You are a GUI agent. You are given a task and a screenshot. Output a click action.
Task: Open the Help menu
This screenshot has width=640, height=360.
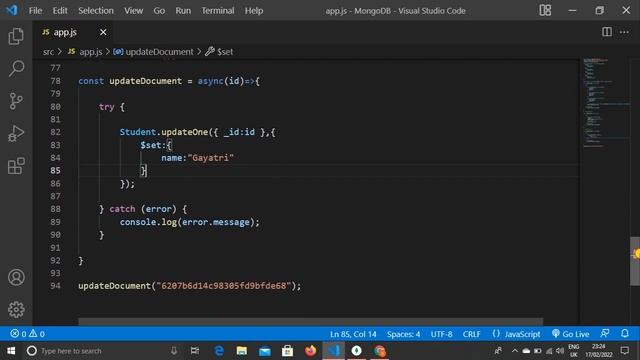click(254, 11)
